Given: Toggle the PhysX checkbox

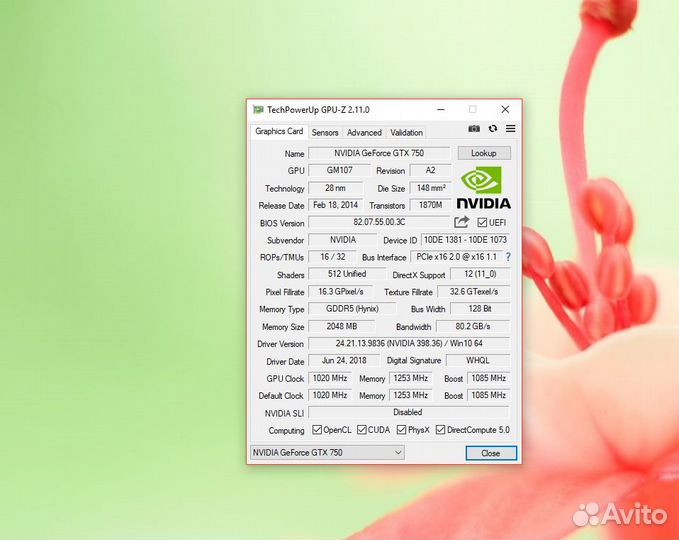Looking at the screenshot, I should tap(401, 430).
